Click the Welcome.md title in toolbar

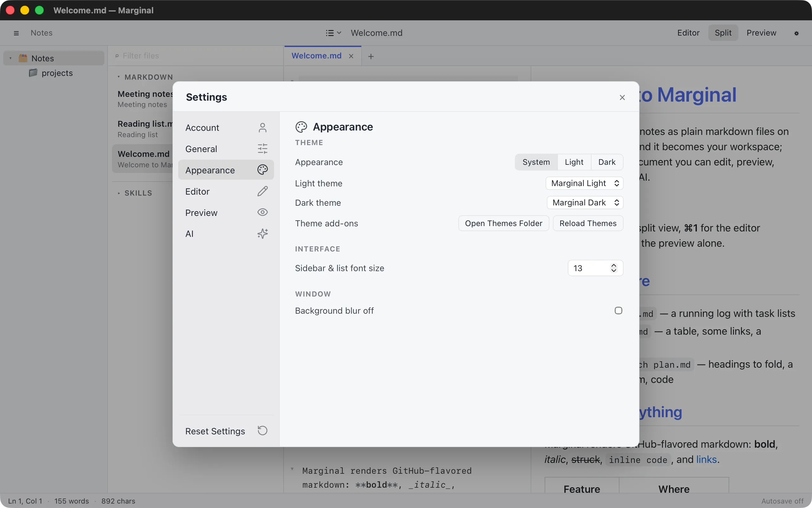[x=377, y=33]
